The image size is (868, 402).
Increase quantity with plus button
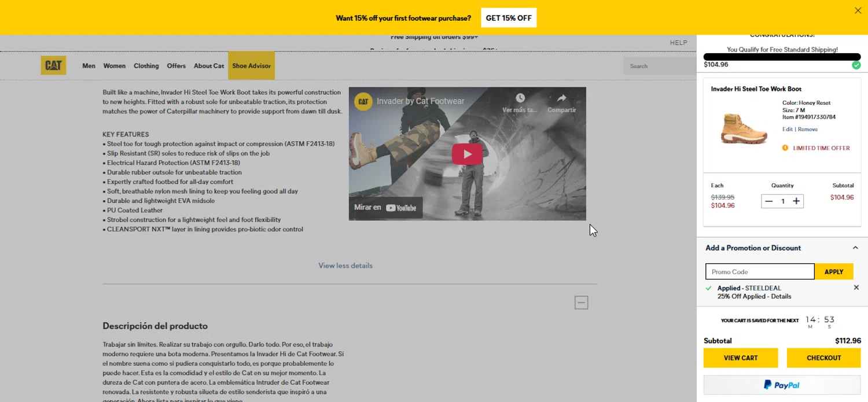pos(796,201)
